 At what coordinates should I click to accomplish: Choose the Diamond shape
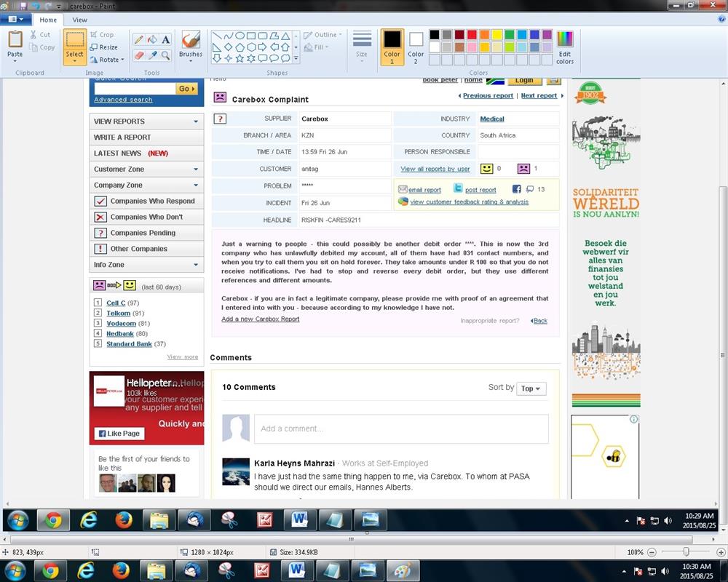click(x=229, y=47)
